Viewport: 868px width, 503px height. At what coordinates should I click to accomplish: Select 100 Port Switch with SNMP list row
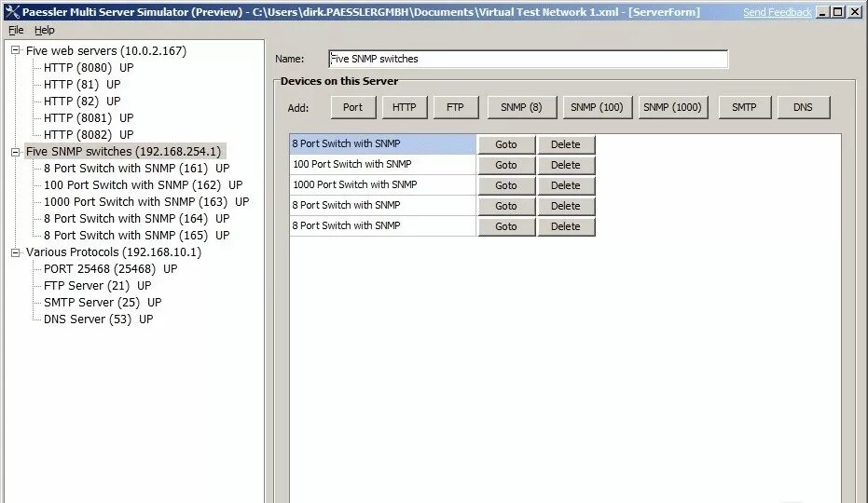(x=382, y=164)
